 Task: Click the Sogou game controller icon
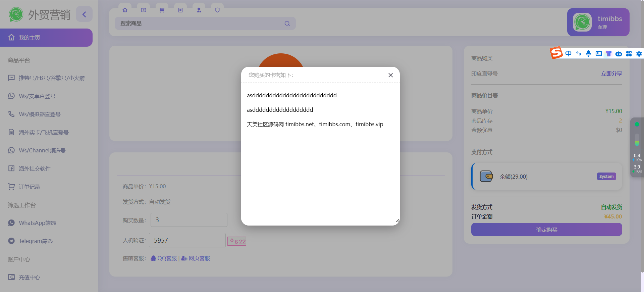(619, 54)
